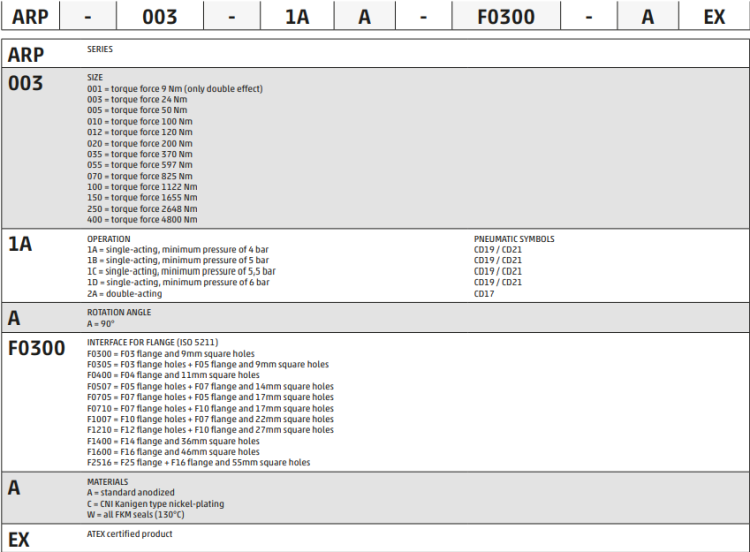
Task: Select the F2516 flange description line
Action: tap(199, 463)
